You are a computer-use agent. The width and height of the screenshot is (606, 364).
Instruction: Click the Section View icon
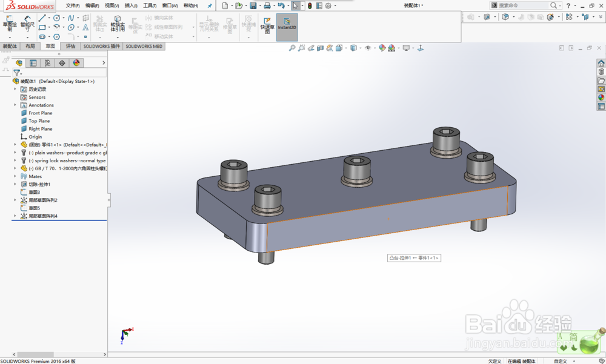pyautogui.click(x=320, y=48)
